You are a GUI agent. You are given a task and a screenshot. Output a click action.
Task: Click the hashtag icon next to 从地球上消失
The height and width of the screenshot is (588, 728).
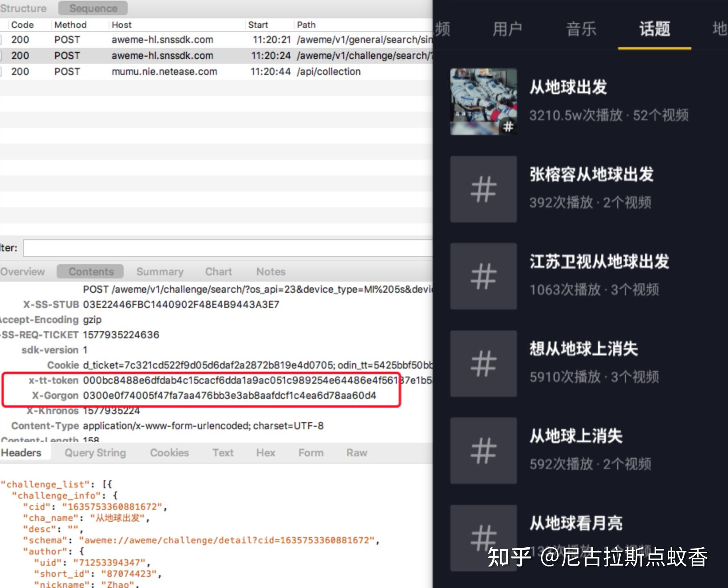click(x=483, y=450)
